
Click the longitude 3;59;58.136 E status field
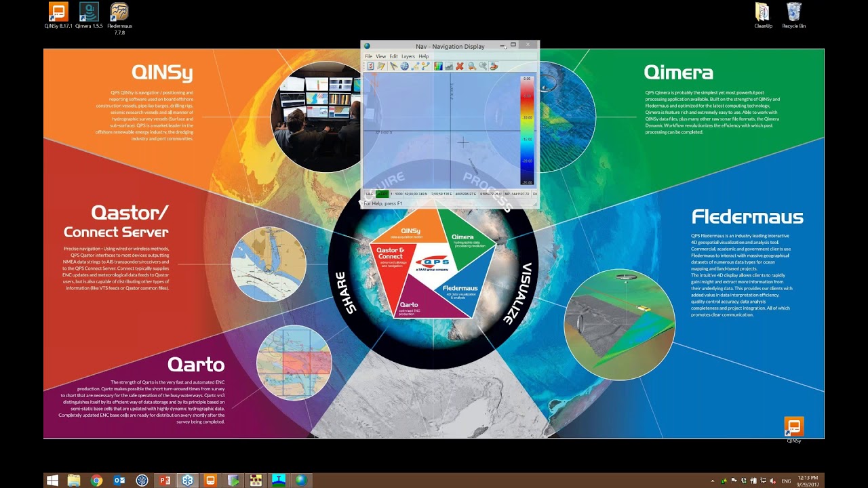pyautogui.click(x=441, y=194)
